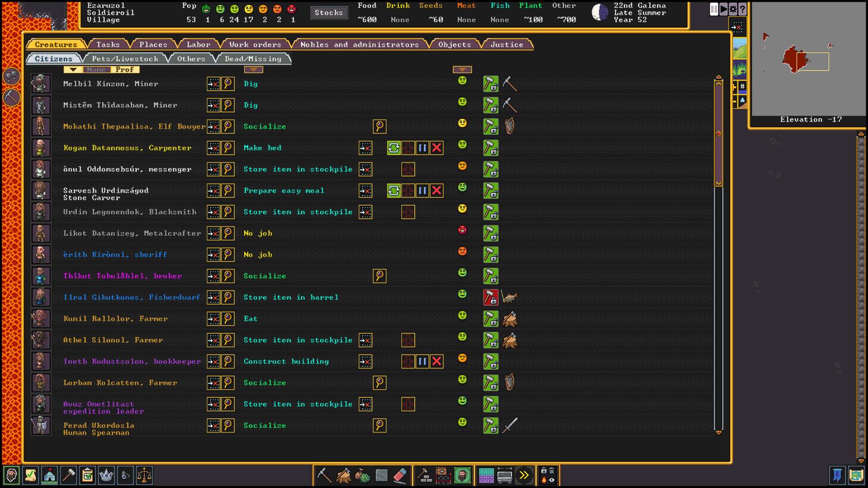Toggle labor lock for Thîkut Tobulâblel broker

pos(490,276)
